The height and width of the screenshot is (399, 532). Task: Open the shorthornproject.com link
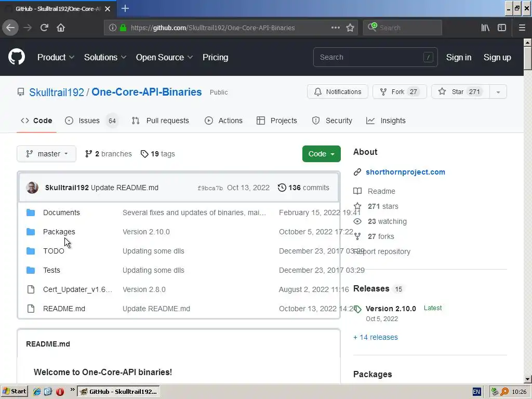(x=405, y=172)
